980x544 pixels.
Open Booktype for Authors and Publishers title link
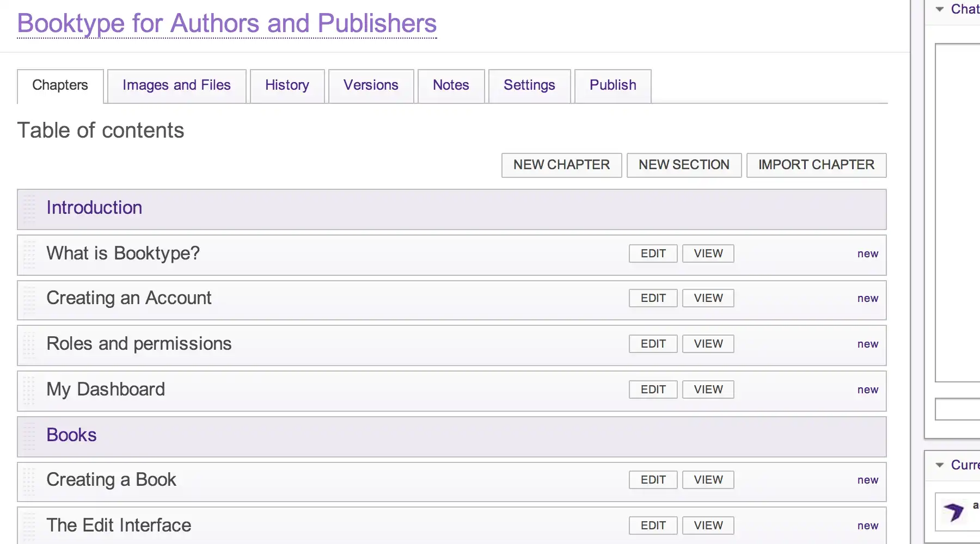(227, 23)
